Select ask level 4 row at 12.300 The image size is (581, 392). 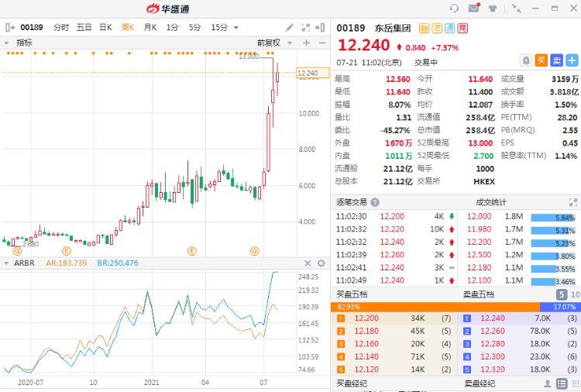pos(519,356)
